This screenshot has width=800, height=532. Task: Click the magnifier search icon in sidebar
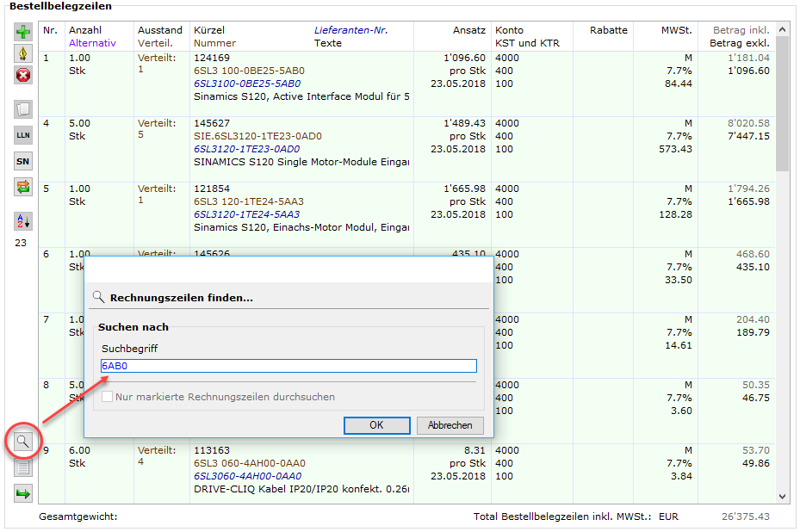point(23,441)
